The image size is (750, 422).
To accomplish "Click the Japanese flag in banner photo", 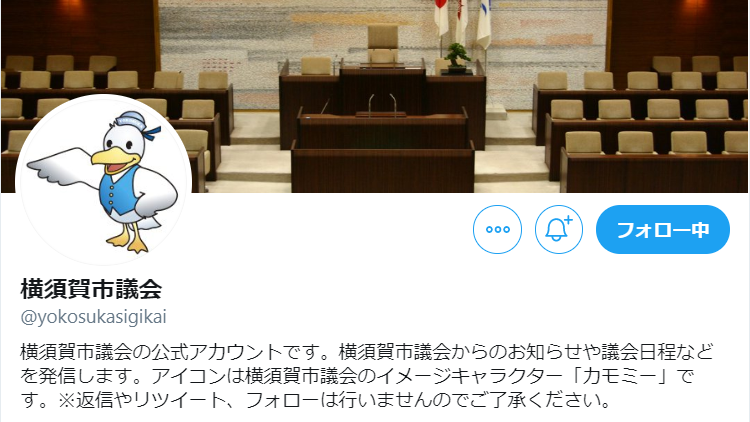I will [441, 17].
